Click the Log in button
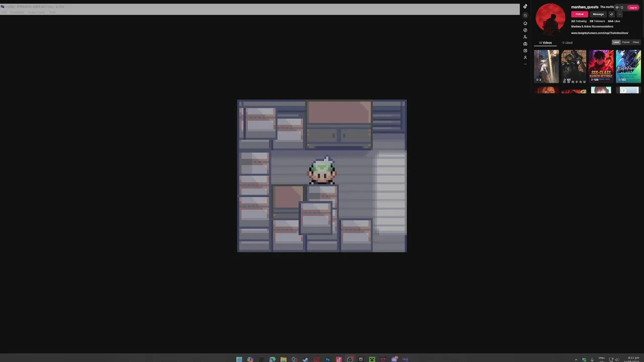The image size is (644, 362). pos(633,8)
